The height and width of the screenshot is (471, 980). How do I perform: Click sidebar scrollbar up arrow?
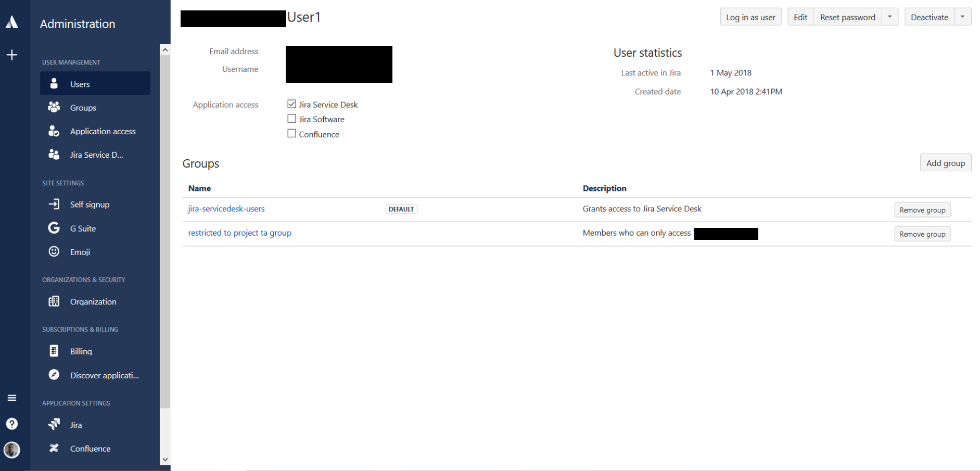pyautogui.click(x=165, y=50)
